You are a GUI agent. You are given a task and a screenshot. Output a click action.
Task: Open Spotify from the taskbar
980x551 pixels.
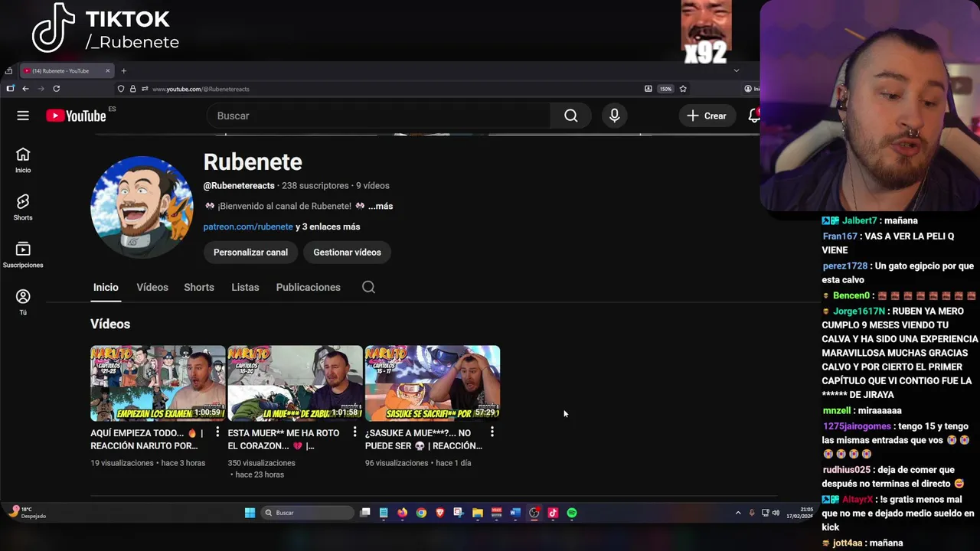(x=572, y=513)
